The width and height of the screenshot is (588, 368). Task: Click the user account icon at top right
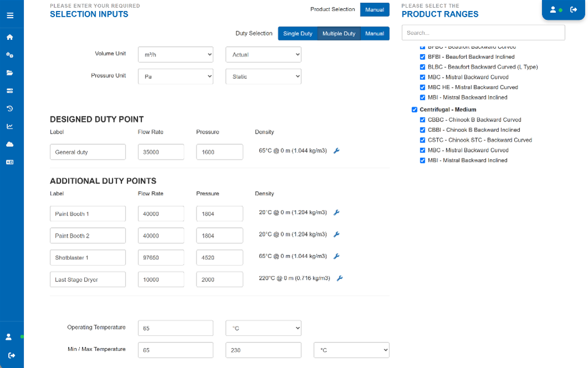pos(553,10)
